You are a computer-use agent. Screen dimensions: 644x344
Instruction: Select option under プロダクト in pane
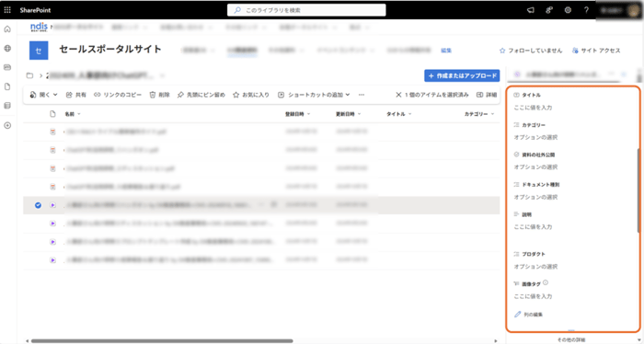(535, 267)
